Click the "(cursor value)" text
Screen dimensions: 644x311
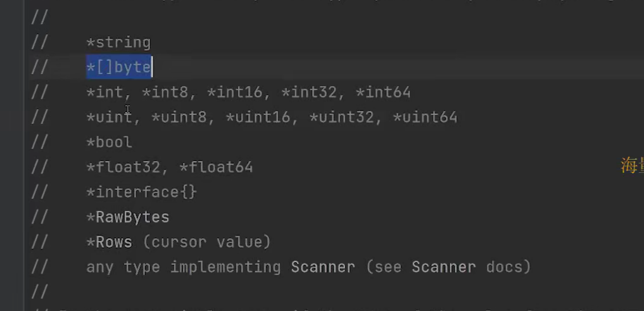coord(206,242)
